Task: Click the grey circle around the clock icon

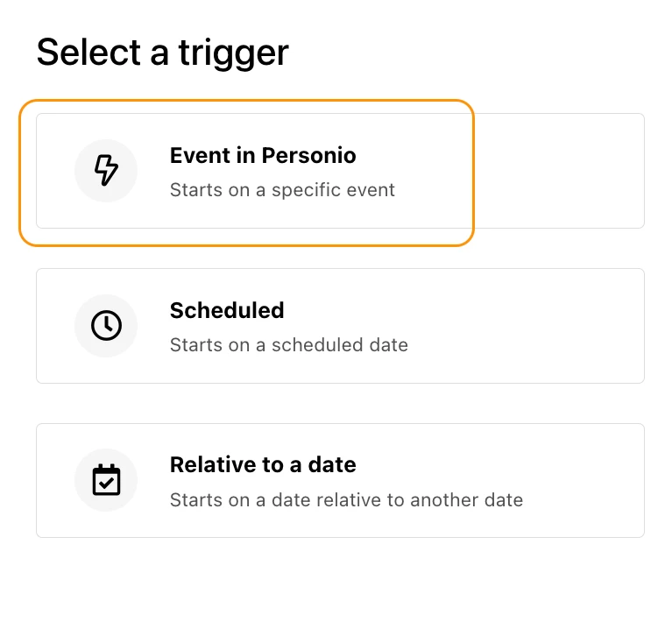Action: (x=106, y=326)
